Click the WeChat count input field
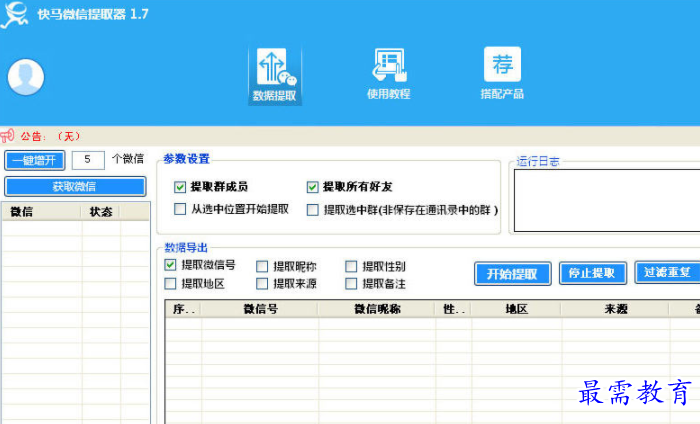The height and width of the screenshot is (424, 700). pyautogui.click(x=88, y=160)
